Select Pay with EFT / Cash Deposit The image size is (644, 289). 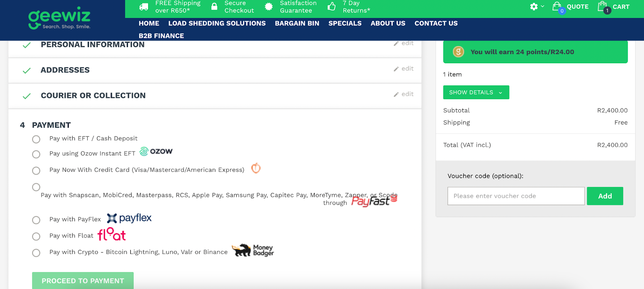pyautogui.click(x=36, y=139)
